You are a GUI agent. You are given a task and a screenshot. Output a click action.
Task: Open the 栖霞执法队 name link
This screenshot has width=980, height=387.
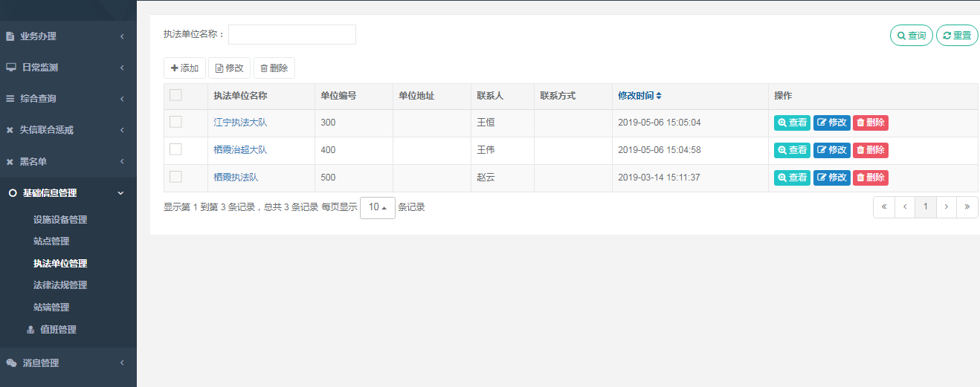(x=236, y=178)
